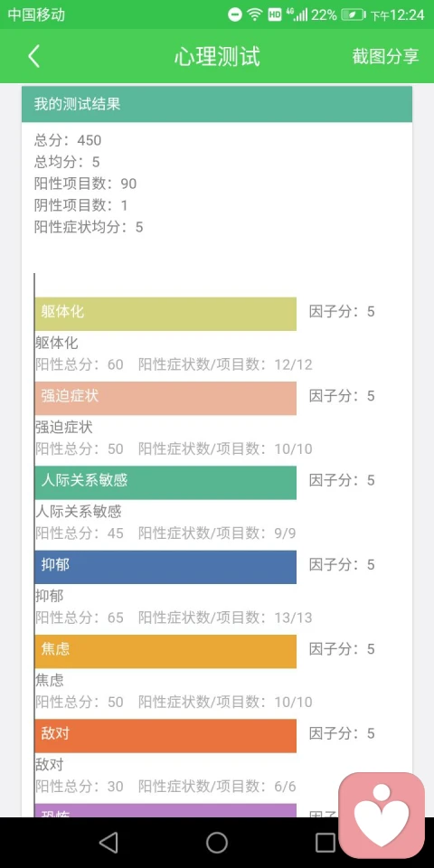Screen dimensions: 434x868
Task: Select the 我的测试结果 header bar
Action: pos(217,104)
